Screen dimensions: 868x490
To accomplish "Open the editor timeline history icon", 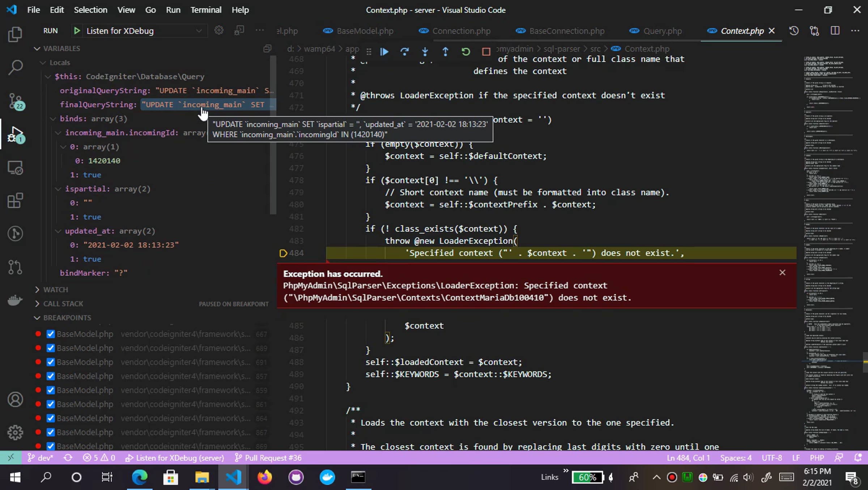I will click(794, 31).
